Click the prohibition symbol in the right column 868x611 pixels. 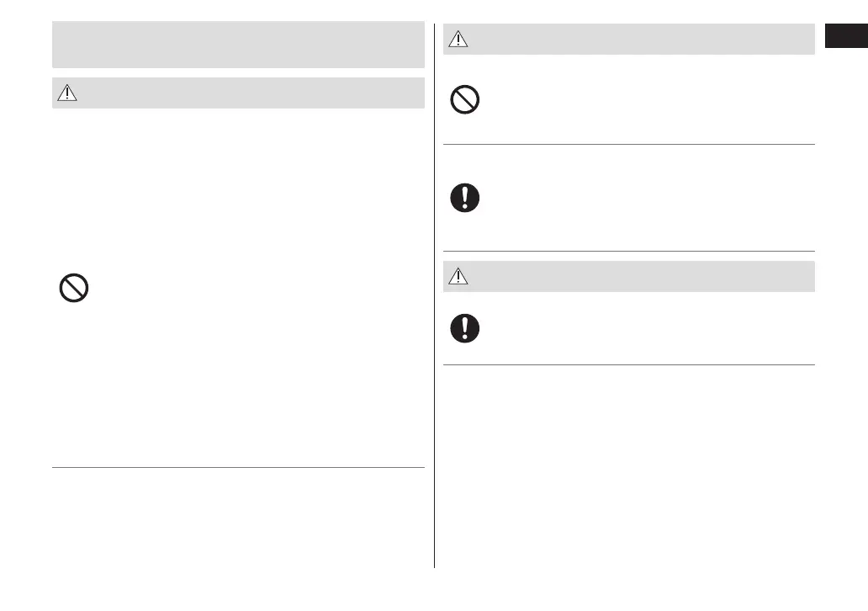465,101
